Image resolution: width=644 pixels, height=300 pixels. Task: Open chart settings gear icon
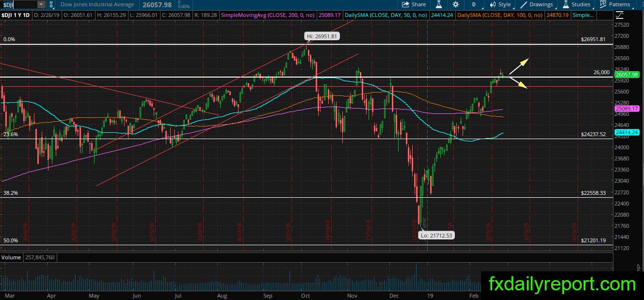(x=455, y=4)
